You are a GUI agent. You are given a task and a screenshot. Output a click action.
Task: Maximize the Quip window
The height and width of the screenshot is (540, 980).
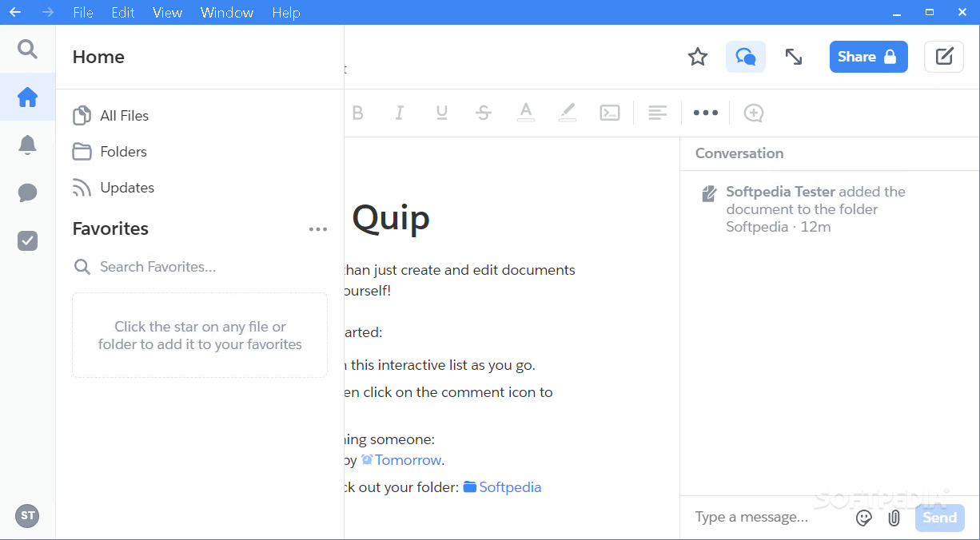[x=929, y=12]
